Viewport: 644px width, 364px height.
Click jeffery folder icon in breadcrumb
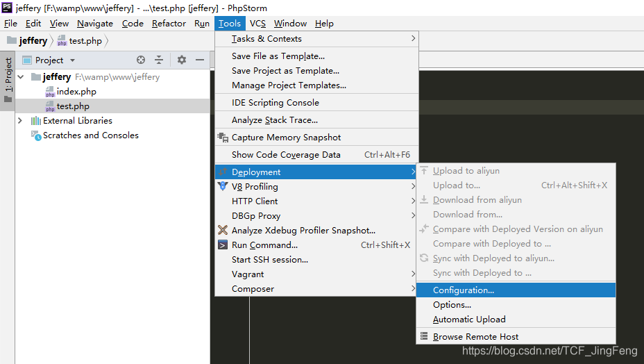click(12, 40)
